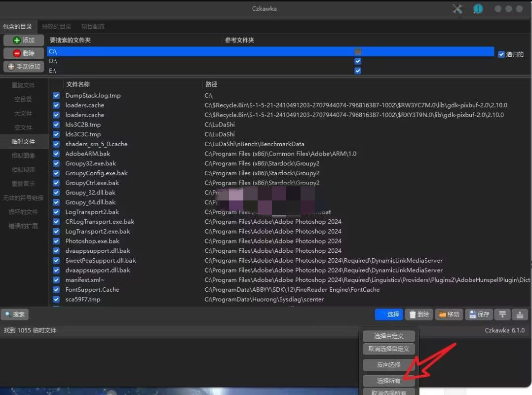Select 重复文件 in the left sidebar
The image size is (532, 395).
tap(24, 85)
